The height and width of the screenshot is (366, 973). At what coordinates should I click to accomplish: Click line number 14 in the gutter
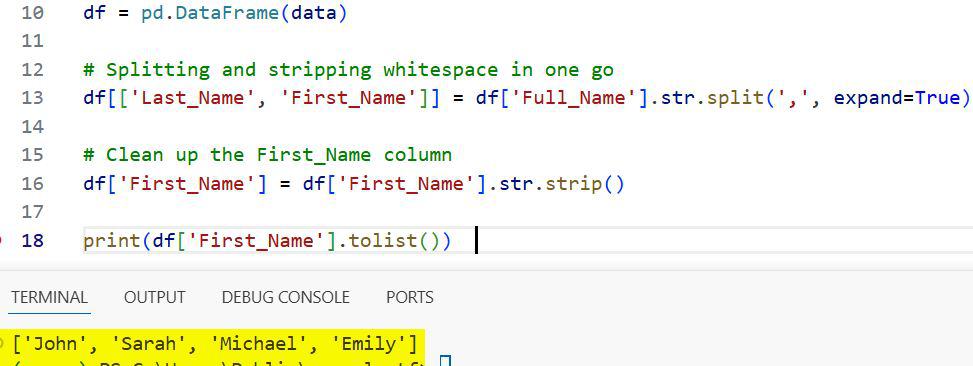[x=32, y=127]
